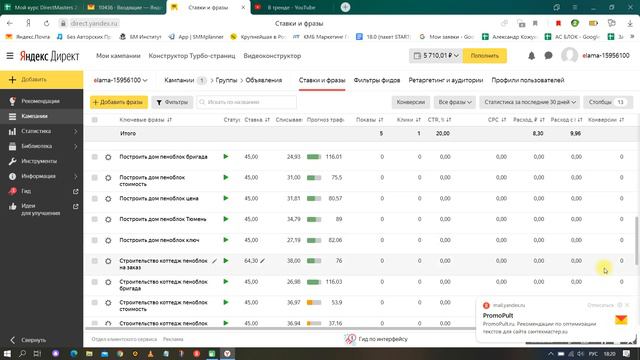Viewport: 640px width, 360px height.
Task: Open Гид in the sidebar
Action: [x=26, y=191]
